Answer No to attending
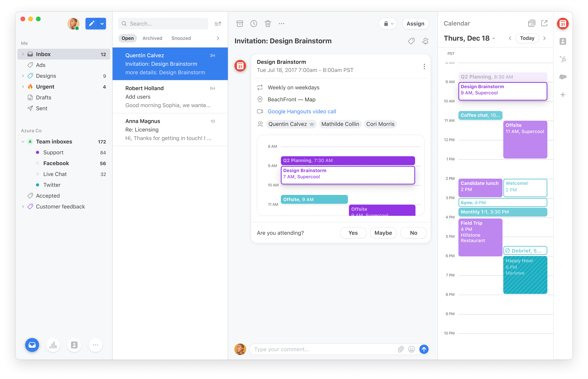 click(x=414, y=233)
